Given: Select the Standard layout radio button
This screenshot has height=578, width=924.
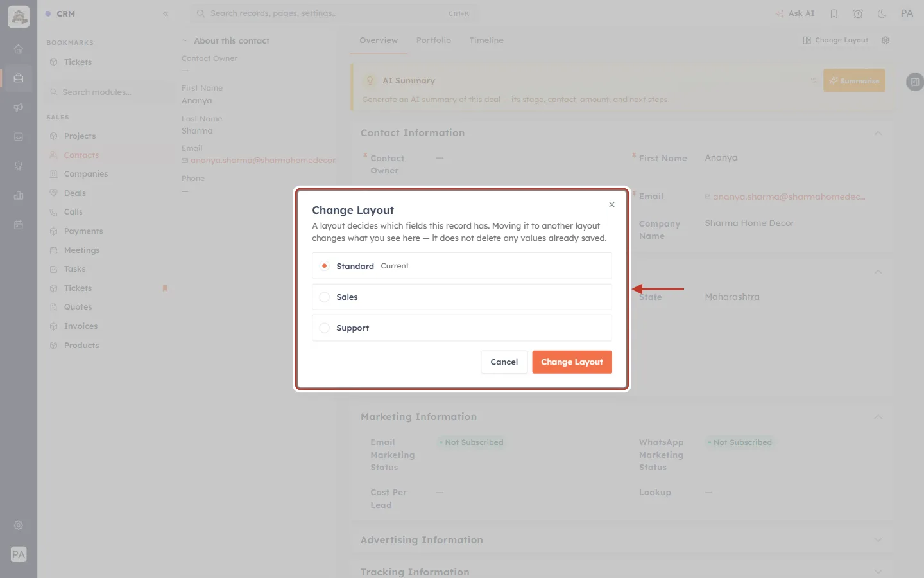Looking at the screenshot, I should click(x=325, y=266).
